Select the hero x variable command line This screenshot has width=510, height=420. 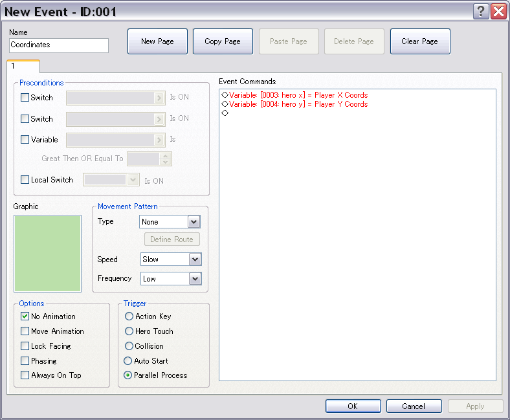(x=298, y=95)
